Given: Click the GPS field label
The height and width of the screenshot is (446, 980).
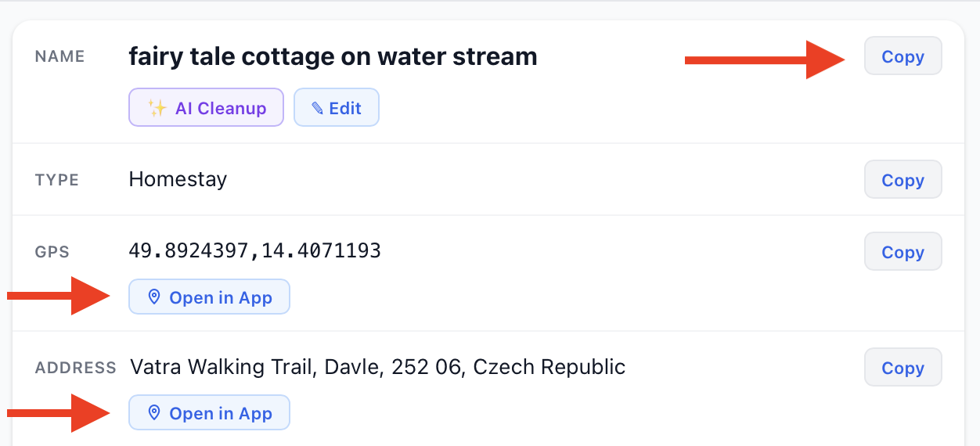Looking at the screenshot, I should (x=52, y=252).
